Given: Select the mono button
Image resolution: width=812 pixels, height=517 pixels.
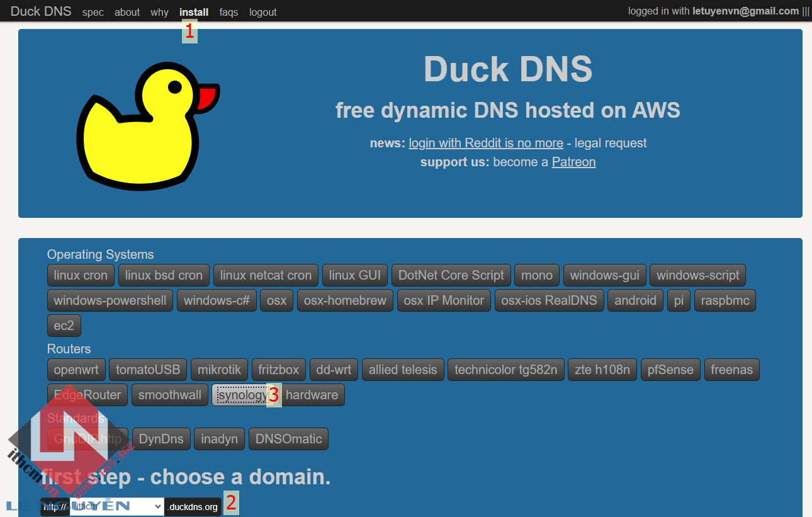Looking at the screenshot, I should tap(537, 275).
